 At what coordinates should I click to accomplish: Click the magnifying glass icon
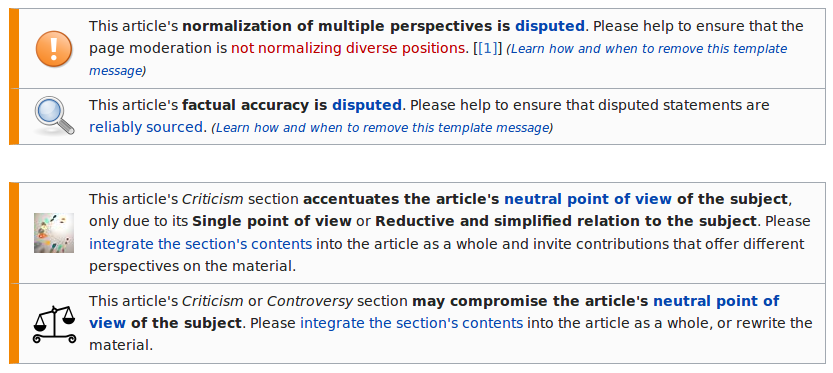(54, 116)
